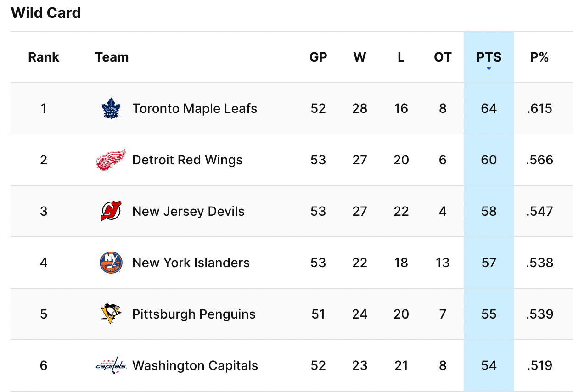Select the Pittsburgh Penguins team name
Screen dimensions: 573x392
[x=194, y=314]
